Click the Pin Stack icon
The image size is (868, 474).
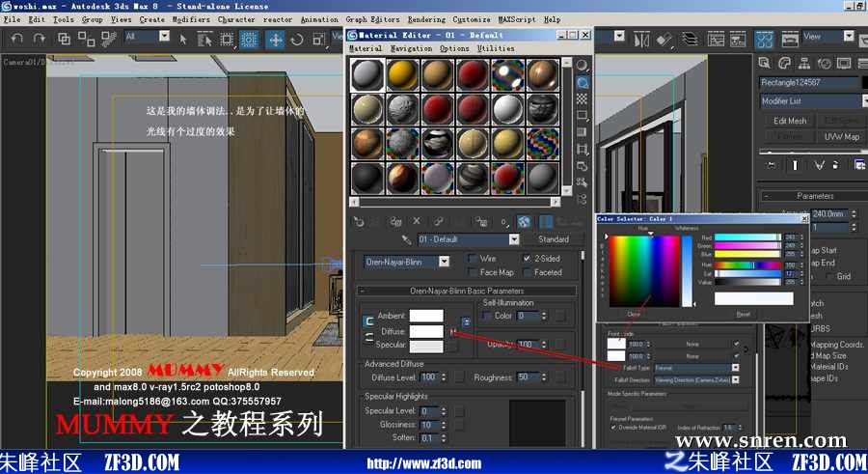[772, 165]
